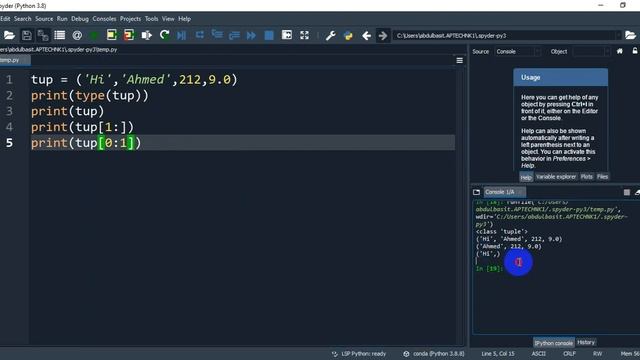Open file with the folder toolbar icon

(9, 36)
